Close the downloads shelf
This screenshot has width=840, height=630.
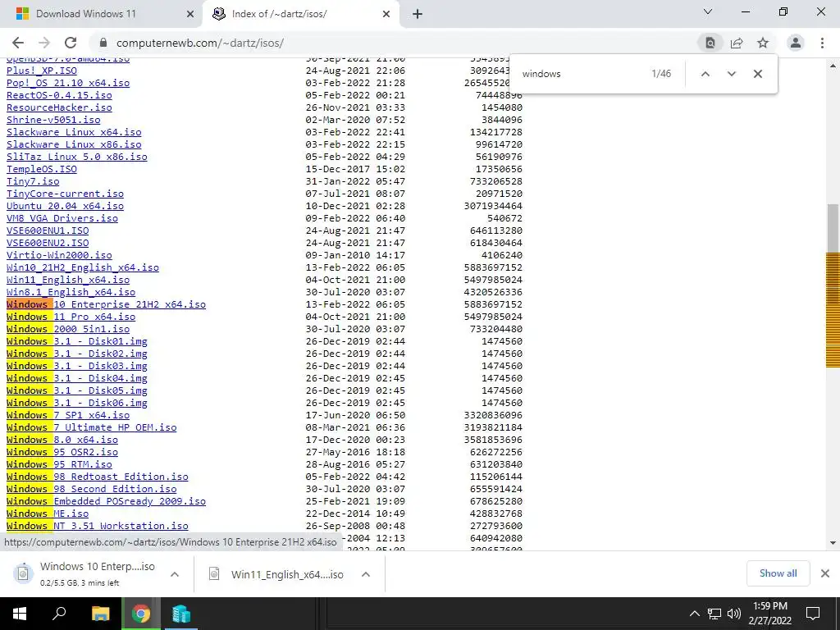pos(825,573)
